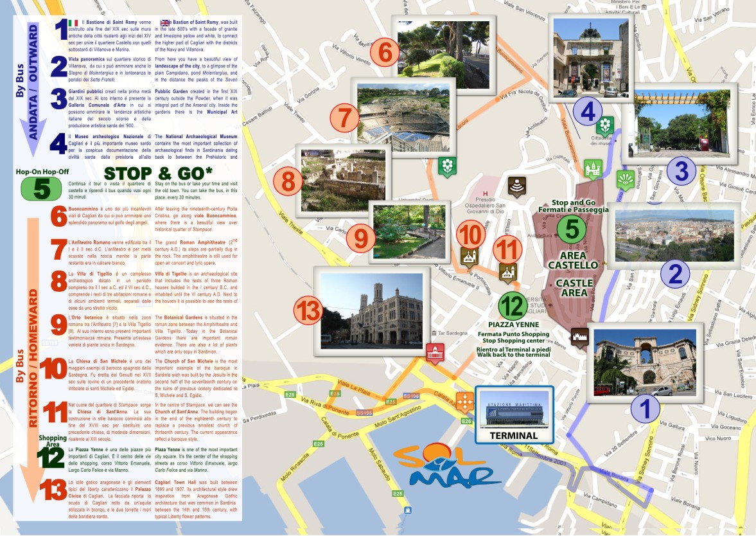This screenshot has width=756, height=536.
Task: Select the orange number 6 map marker
Action: pos(385,52)
